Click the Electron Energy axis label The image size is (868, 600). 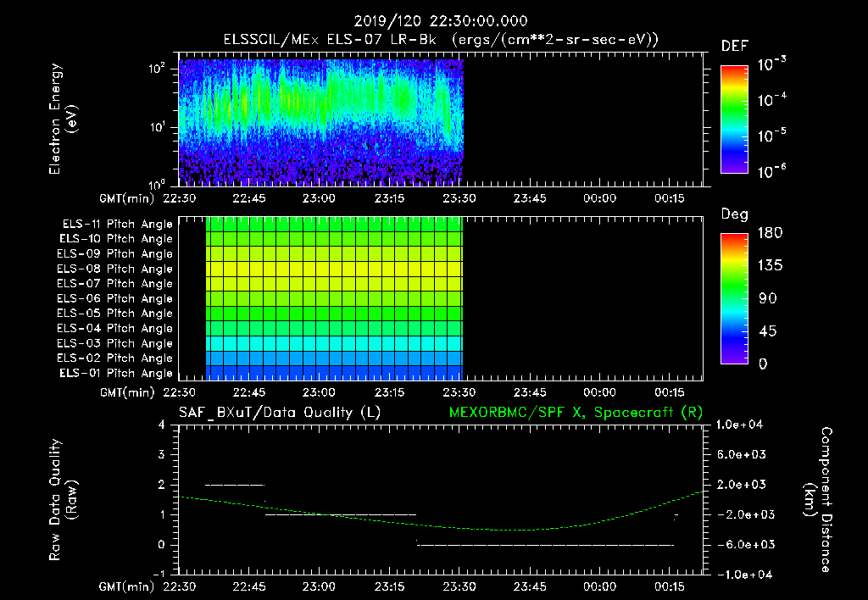(63, 119)
